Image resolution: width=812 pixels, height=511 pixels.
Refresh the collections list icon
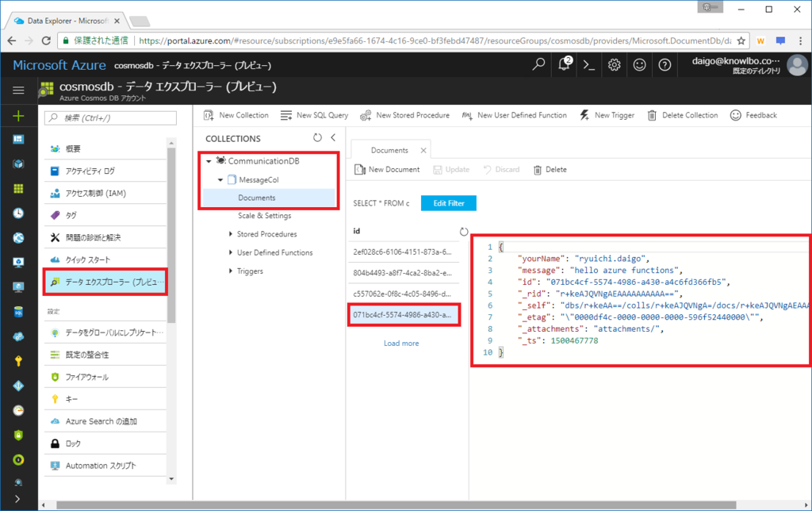(317, 138)
